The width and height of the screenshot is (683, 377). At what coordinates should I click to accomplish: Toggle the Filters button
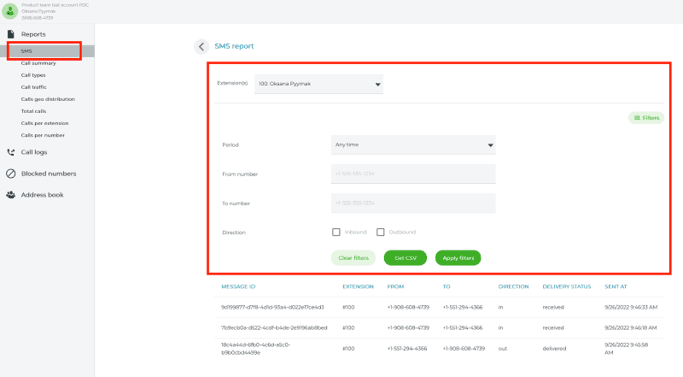pyautogui.click(x=646, y=118)
